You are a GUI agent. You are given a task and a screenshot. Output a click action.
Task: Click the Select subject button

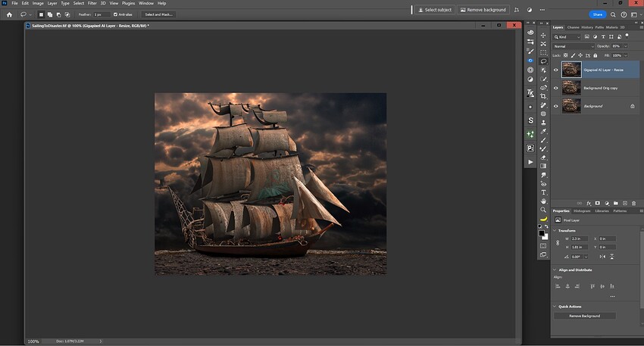(x=435, y=10)
